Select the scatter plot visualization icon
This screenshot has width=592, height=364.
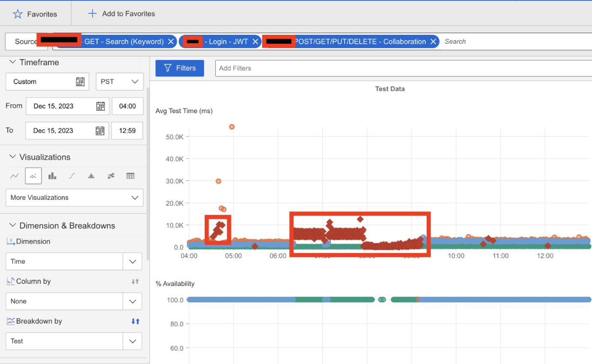(33, 176)
